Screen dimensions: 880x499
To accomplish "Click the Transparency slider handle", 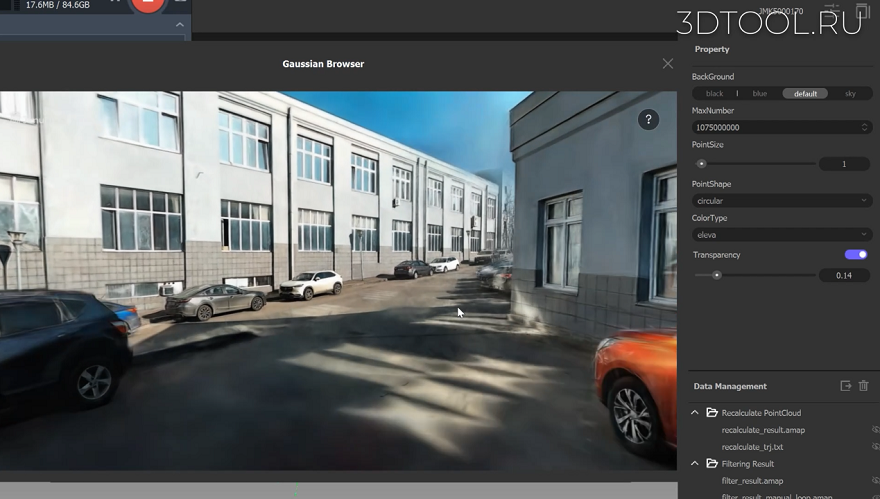I will coord(717,275).
